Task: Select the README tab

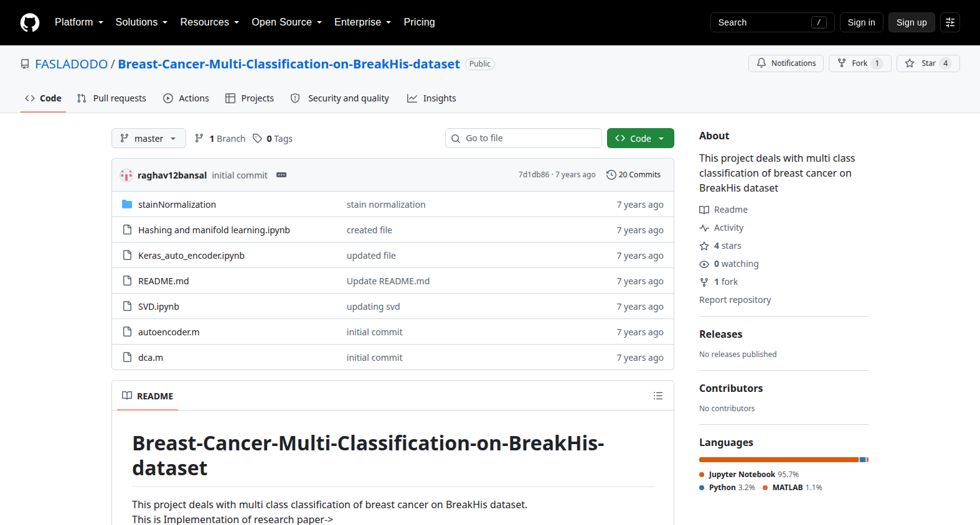Action: click(x=148, y=396)
